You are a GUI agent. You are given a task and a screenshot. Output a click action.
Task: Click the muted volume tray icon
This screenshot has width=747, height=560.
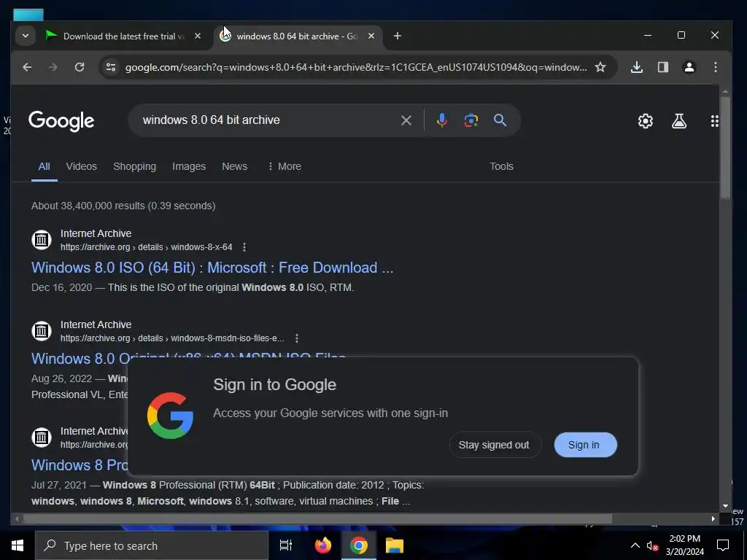[x=652, y=545]
